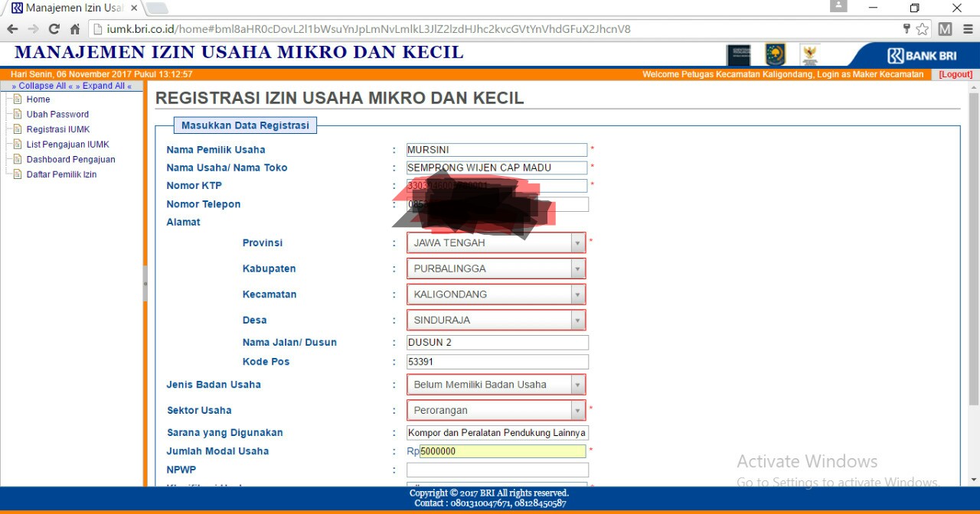Click the M extension icon in toolbar
Image resolution: width=980 pixels, height=514 pixels.
(x=945, y=29)
